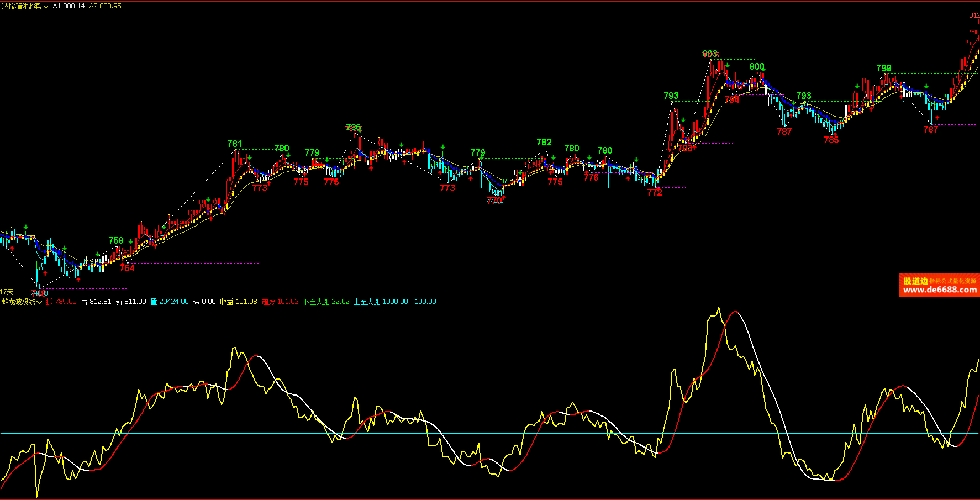Click the 下至大距 22.02 readout
This screenshot has width=980, height=500.
tap(326, 302)
